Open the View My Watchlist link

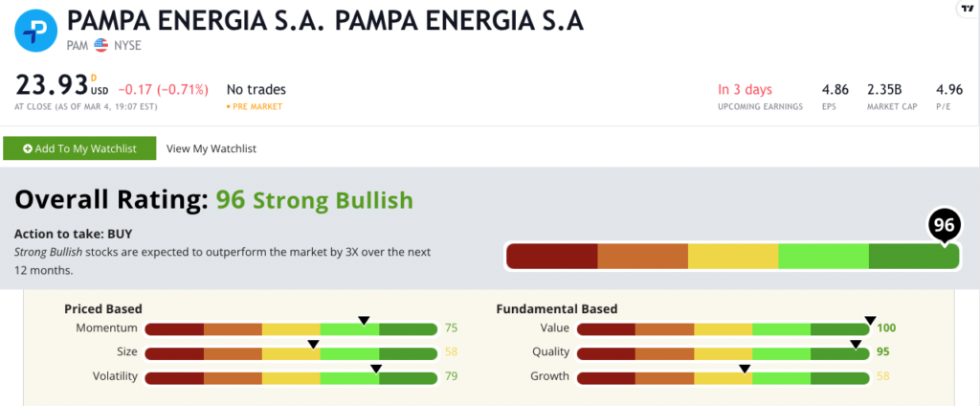click(x=211, y=148)
